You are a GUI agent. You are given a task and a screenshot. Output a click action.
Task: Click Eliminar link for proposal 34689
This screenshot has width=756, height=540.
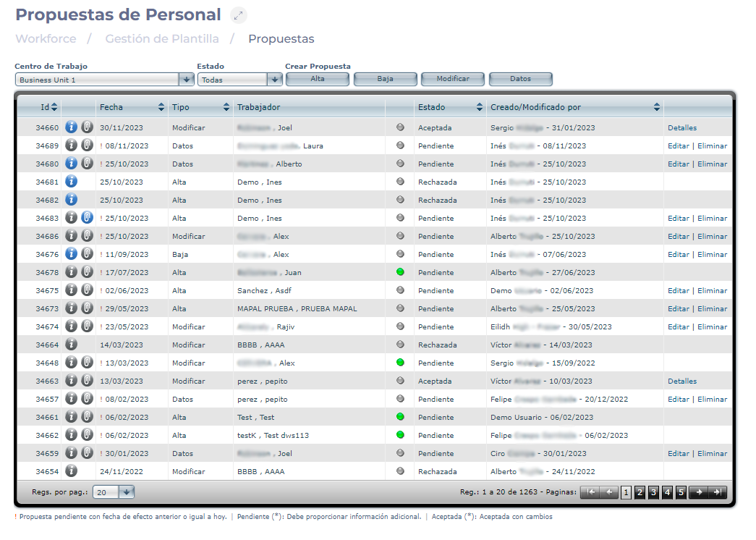(712, 145)
